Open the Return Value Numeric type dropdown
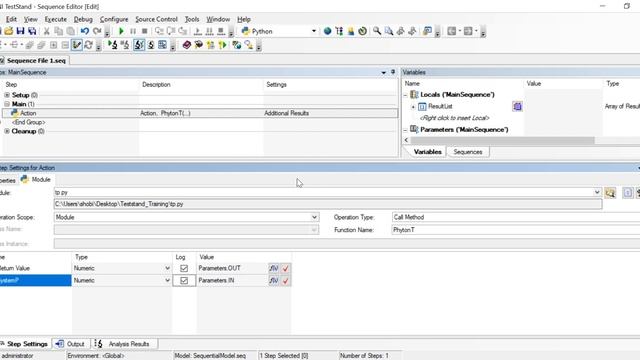640x360 pixels. pos(167,268)
